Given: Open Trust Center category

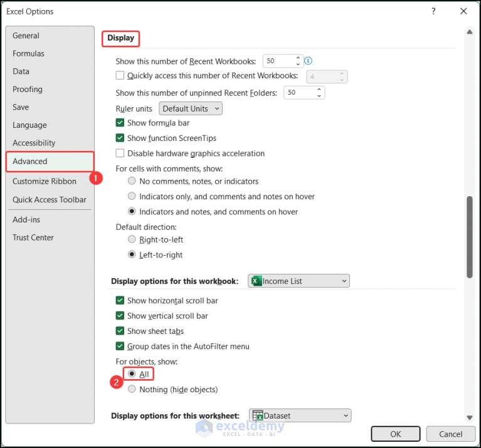Looking at the screenshot, I should pos(50,237).
